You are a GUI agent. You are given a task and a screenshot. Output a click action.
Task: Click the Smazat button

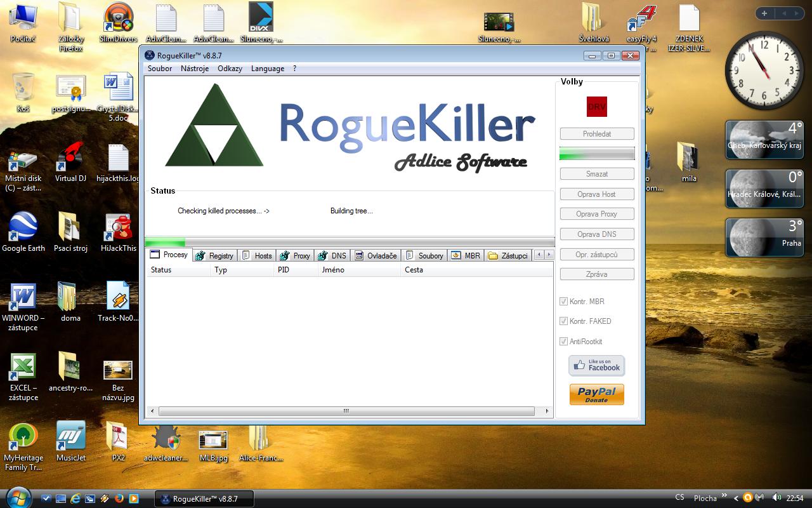[x=597, y=174]
